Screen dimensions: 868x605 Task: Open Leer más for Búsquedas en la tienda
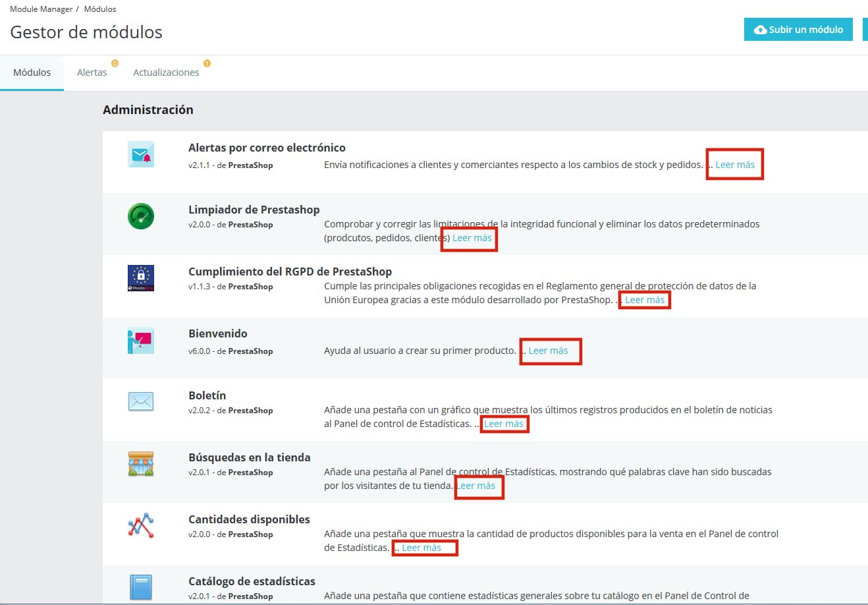pos(475,486)
